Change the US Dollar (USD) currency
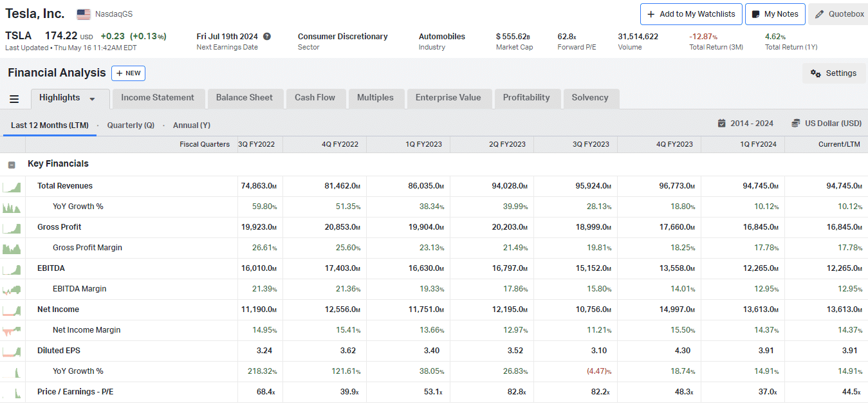The image size is (868, 406). 827,124
